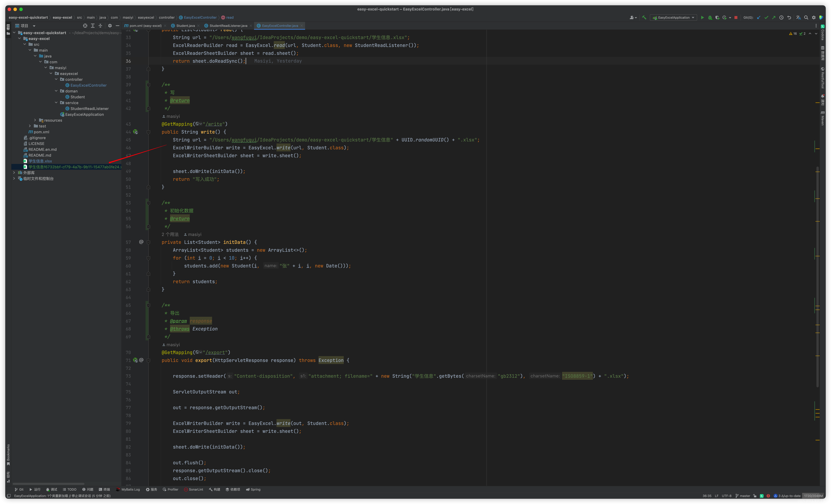831x504 pixels.
Task: Click the editor vertical scrollbar
Action: (818, 277)
